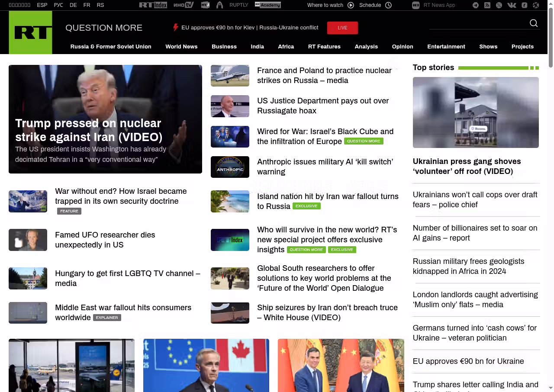Click the RT Index logo in top bar
The image size is (554, 392).
(153, 5)
